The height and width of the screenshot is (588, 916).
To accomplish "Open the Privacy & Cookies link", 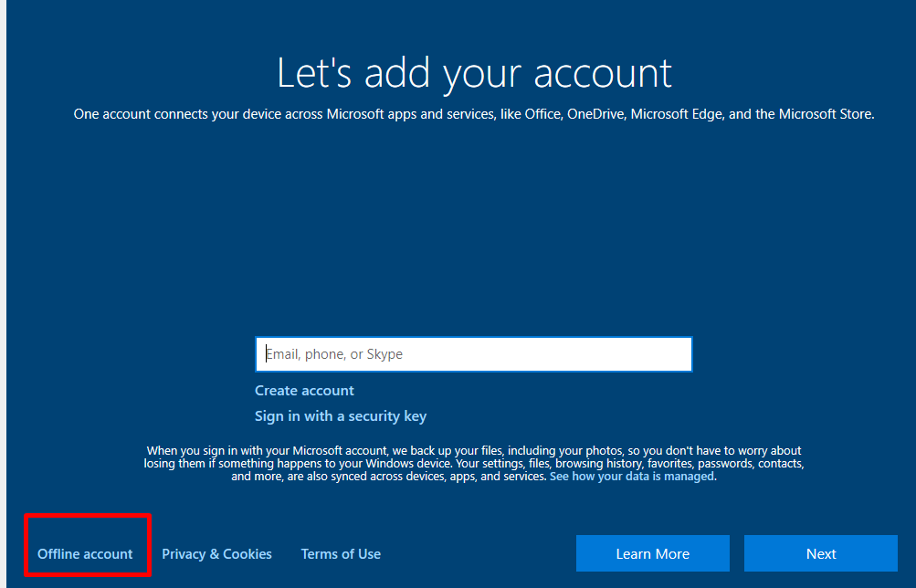I will click(216, 553).
